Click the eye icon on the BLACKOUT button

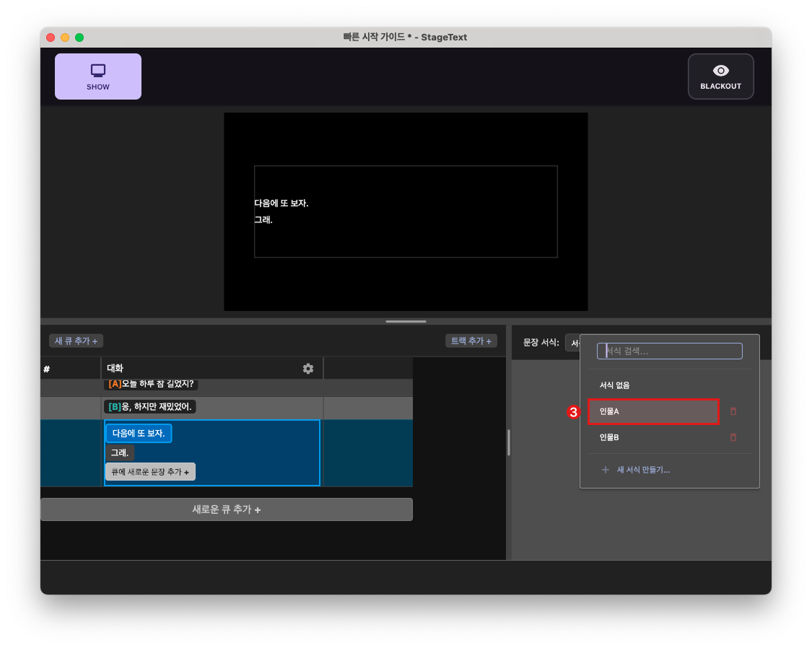tap(720, 70)
